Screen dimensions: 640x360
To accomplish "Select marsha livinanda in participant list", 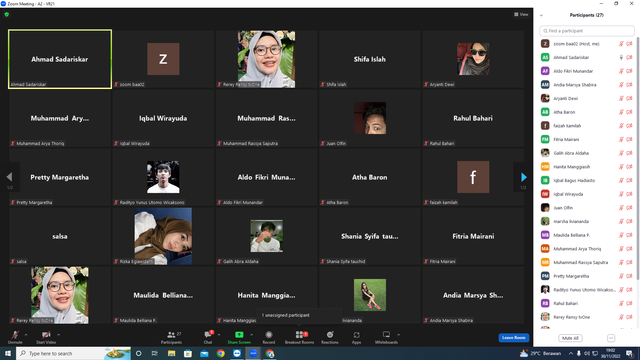I will pyautogui.click(x=587, y=221).
